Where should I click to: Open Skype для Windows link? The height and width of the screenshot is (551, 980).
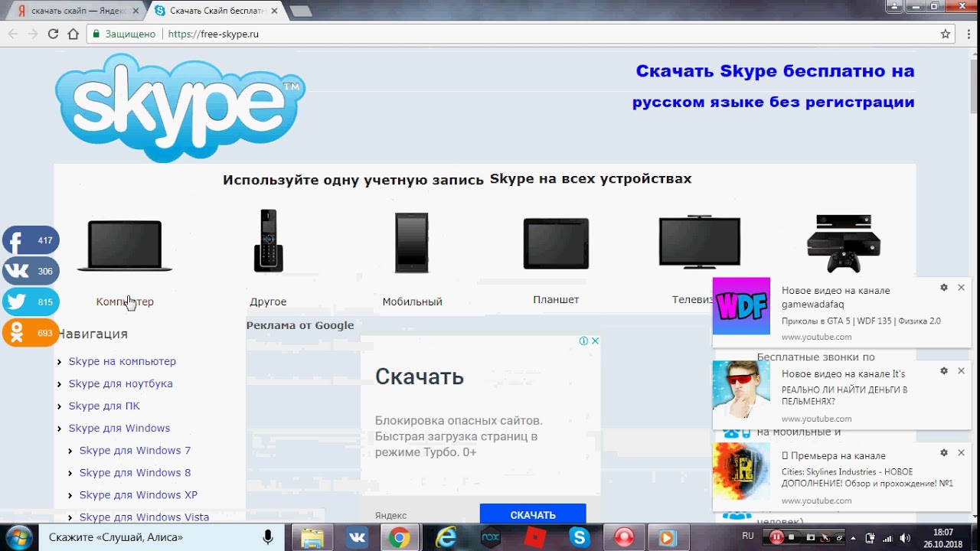119,428
